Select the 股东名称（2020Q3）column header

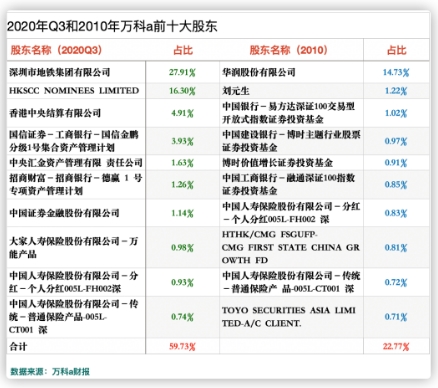point(57,50)
